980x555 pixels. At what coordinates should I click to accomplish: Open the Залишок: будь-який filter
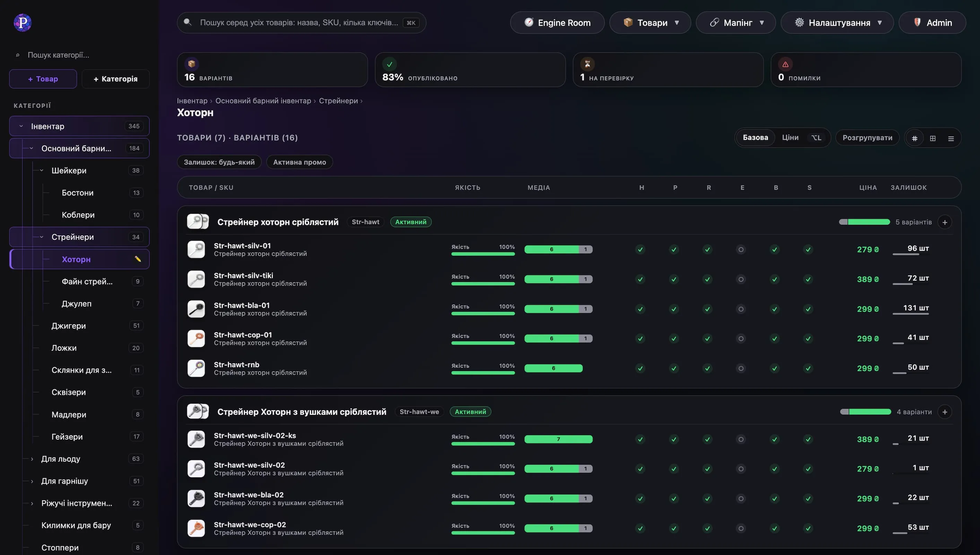click(x=219, y=162)
